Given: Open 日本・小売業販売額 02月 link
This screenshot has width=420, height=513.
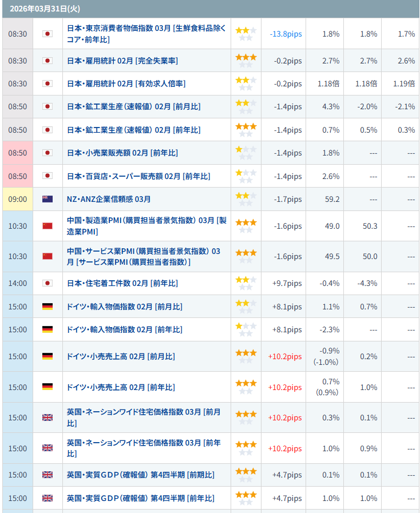Looking at the screenshot, I should 122,153.
